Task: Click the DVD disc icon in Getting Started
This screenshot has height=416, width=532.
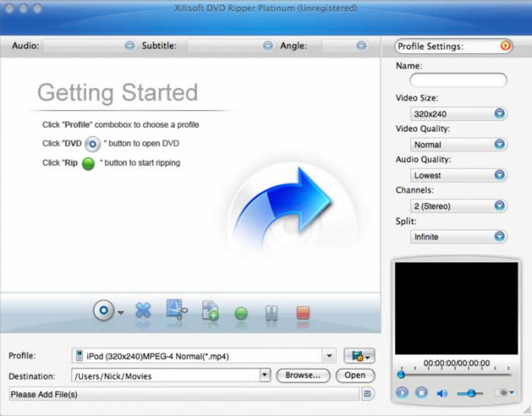Action: (x=93, y=144)
